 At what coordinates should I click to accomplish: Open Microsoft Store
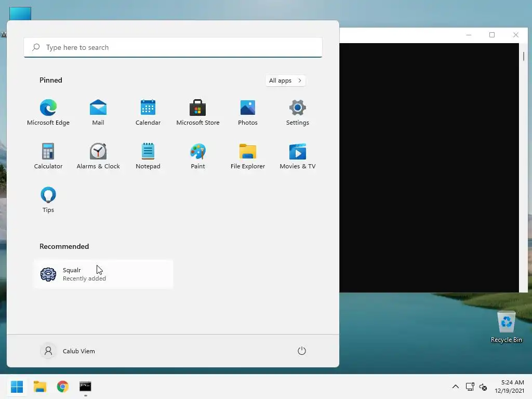click(198, 113)
